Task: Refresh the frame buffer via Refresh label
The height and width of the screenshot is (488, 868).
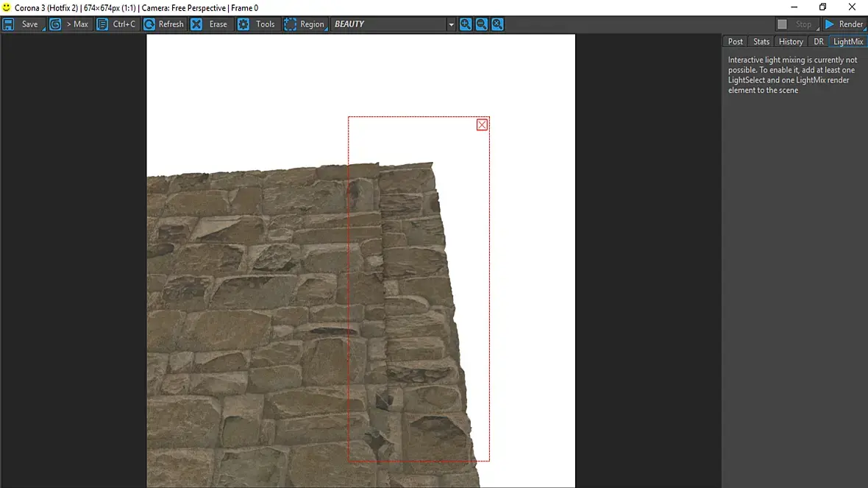Action: (171, 24)
